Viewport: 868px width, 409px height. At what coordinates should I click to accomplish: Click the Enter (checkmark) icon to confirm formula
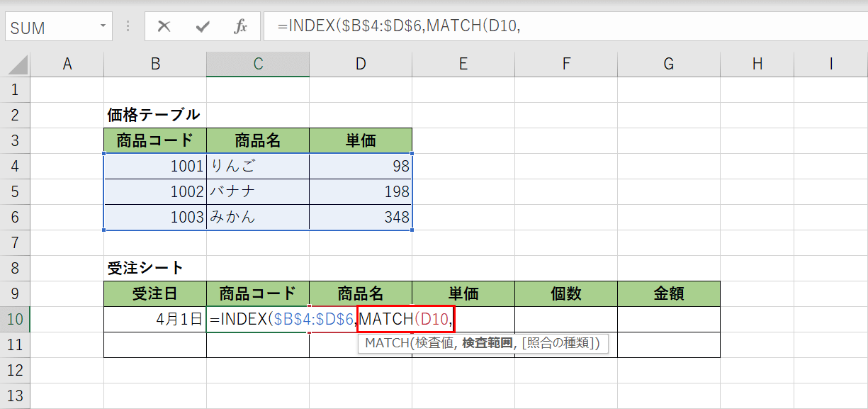(x=202, y=26)
